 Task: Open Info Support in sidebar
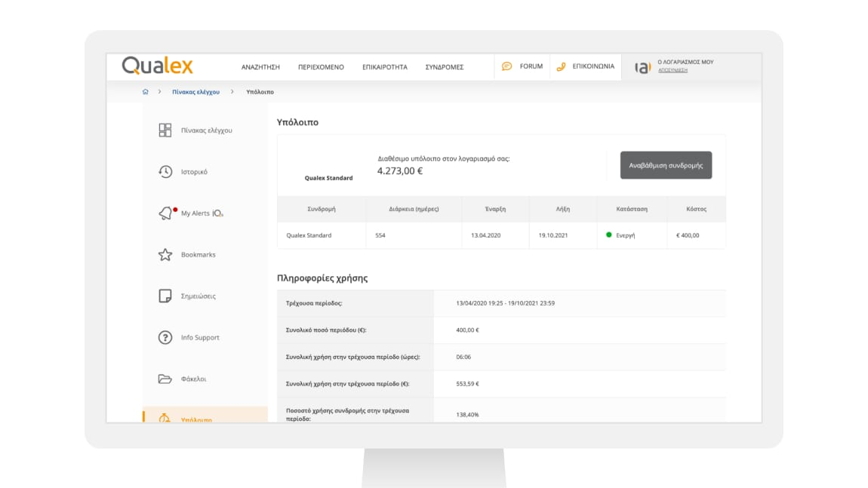click(x=200, y=337)
